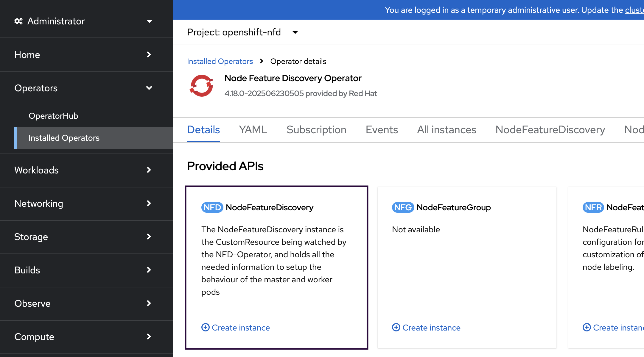Open OperatorHub in the sidebar

point(53,116)
